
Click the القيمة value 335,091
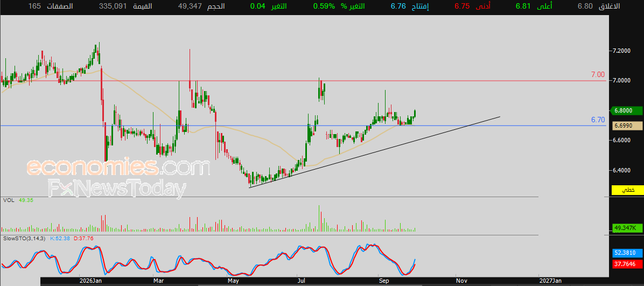pos(113,6)
